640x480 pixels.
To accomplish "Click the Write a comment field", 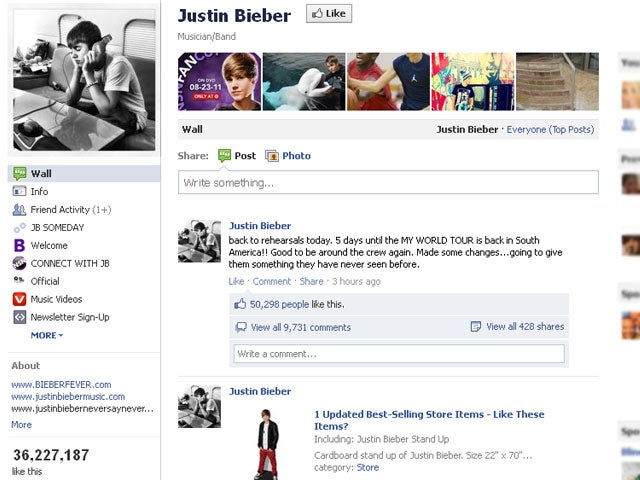I will (x=399, y=354).
